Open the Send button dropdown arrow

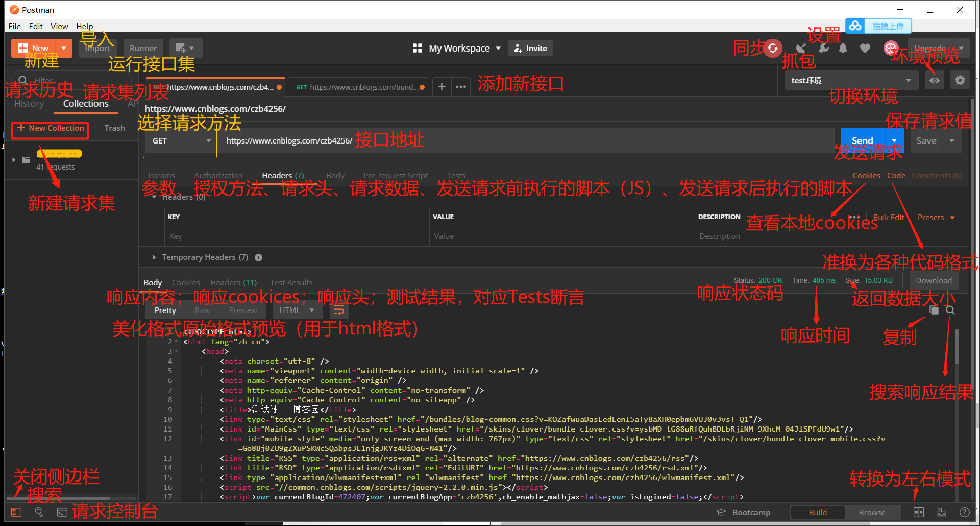pos(894,140)
